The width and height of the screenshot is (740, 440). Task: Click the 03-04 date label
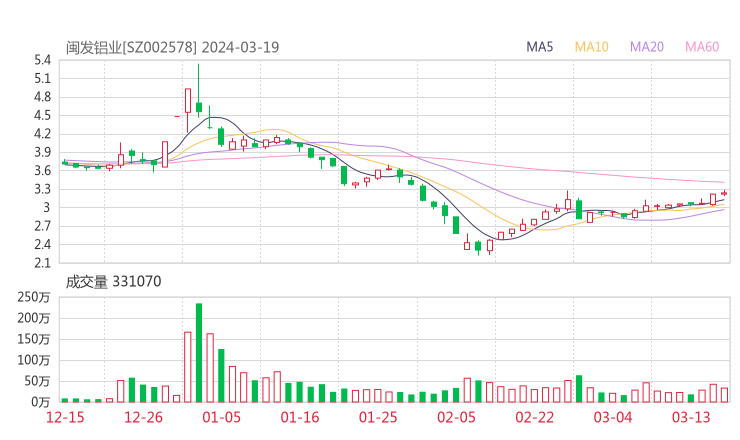[613, 417]
